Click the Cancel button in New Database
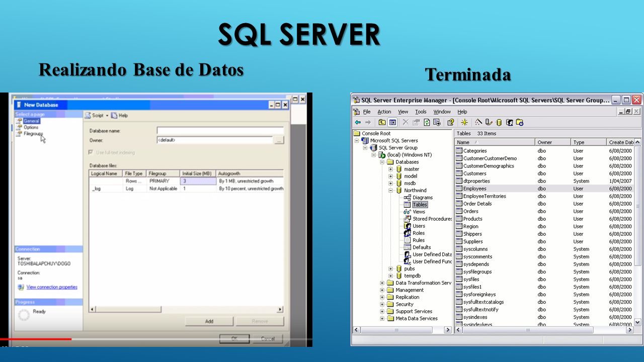The height and width of the screenshot is (362, 644). point(268,338)
